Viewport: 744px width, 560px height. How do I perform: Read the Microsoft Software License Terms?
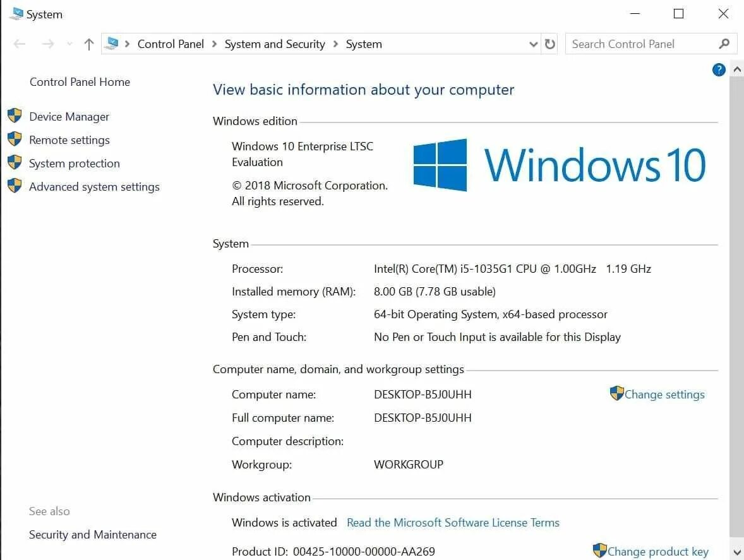click(x=453, y=523)
